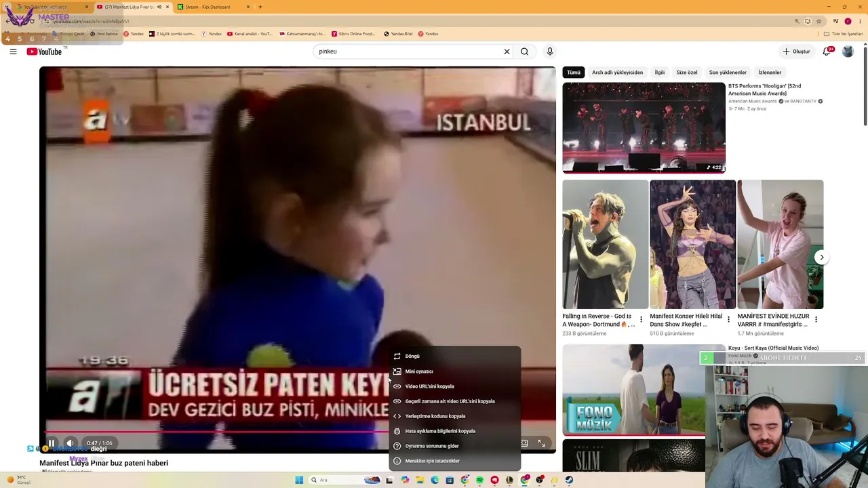
Task: Select the İzlenenler chip
Action: (770, 73)
